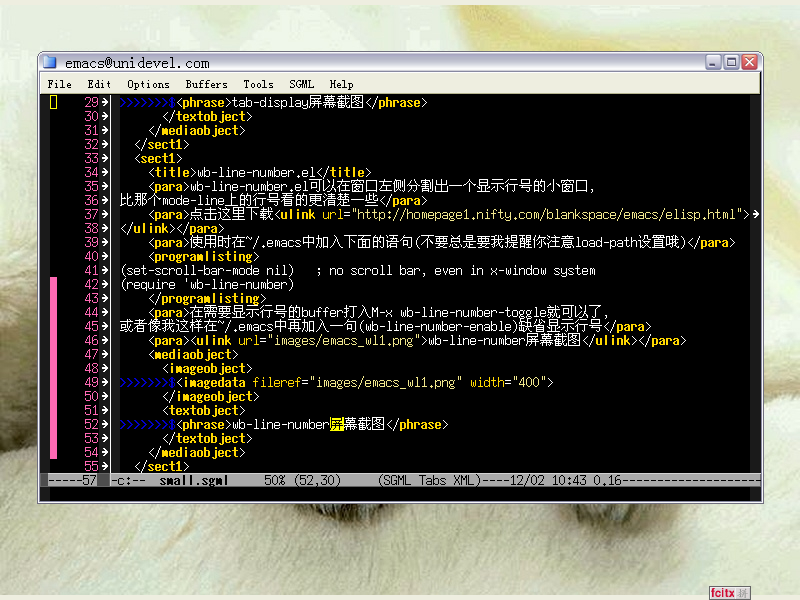Click line number 52 in the margin
The height and width of the screenshot is (600, 800).
(91, 424)
